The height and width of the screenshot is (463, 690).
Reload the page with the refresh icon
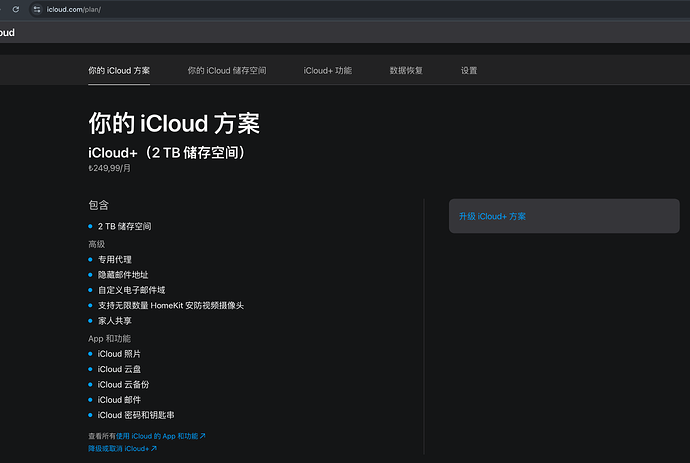coord(16,9)
